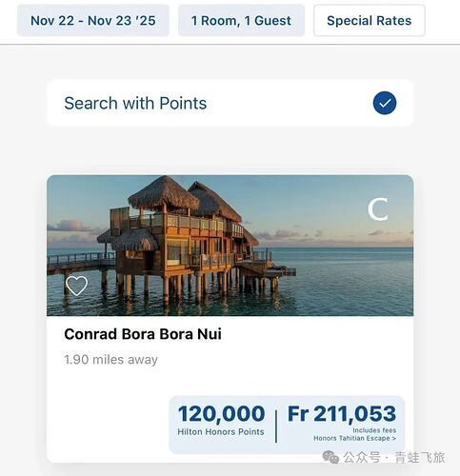Open the 1 Room, 1 Guest selector

[241, 21]
